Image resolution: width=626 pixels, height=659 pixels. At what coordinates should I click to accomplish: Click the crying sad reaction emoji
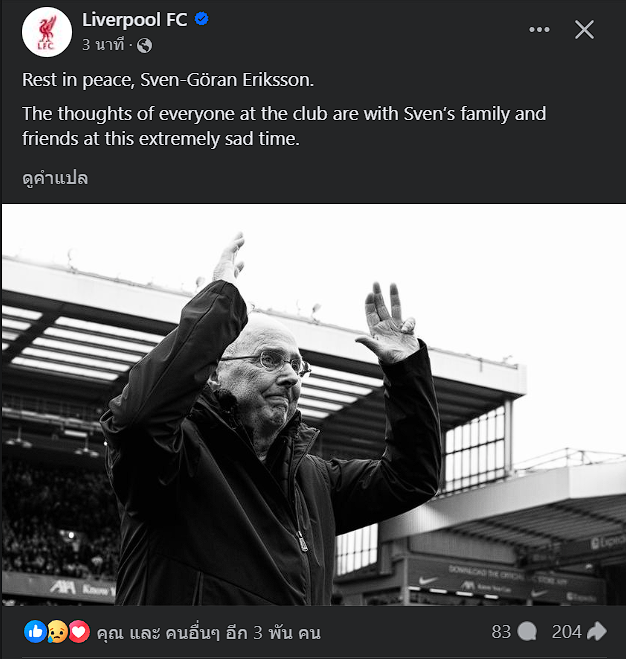pos(57,631)
